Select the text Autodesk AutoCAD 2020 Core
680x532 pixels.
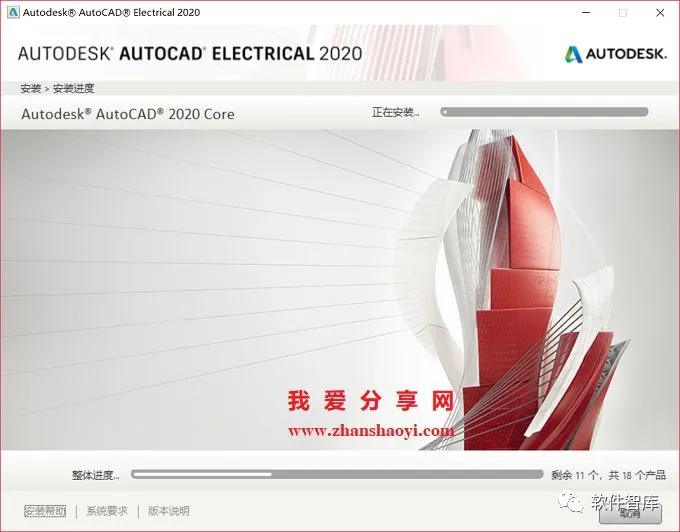click(128, 114)
